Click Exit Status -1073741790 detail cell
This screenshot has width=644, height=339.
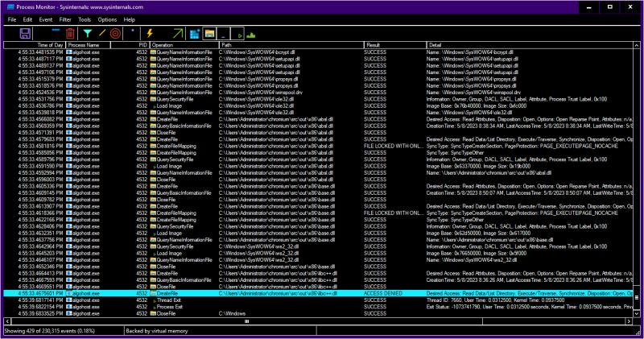point(530,307)
